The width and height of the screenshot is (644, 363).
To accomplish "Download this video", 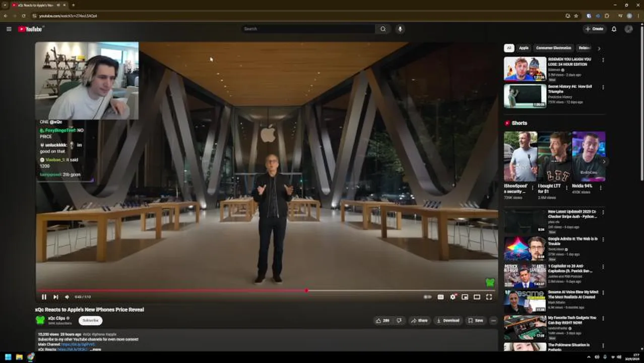I will [x=448, y=321].
